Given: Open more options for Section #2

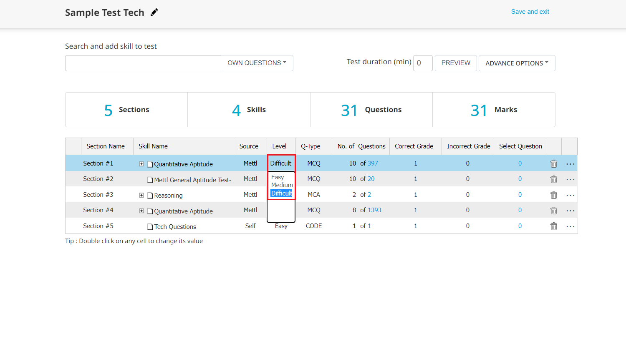Looking at the screenshot, I should (x=570, y=180).
